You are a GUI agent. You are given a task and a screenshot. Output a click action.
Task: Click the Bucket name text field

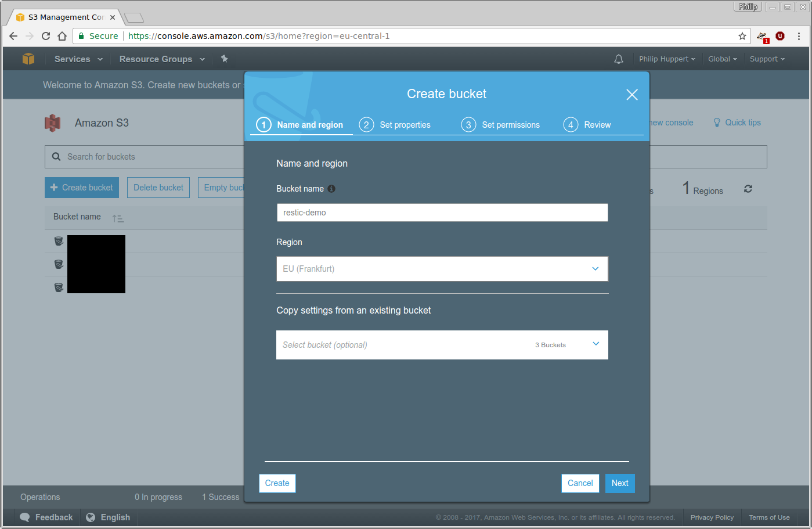tap(442, 213)
